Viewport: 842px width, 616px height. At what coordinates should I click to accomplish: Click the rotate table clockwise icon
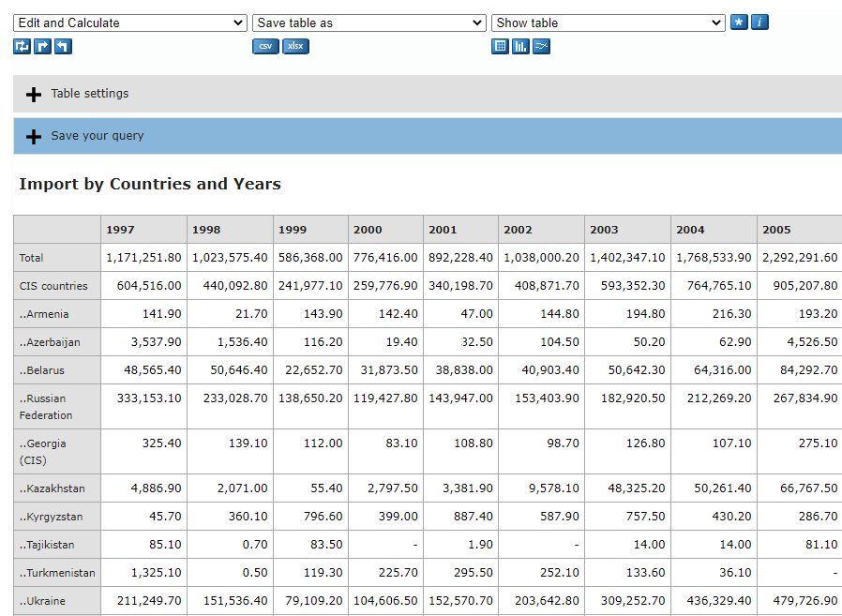42,47
